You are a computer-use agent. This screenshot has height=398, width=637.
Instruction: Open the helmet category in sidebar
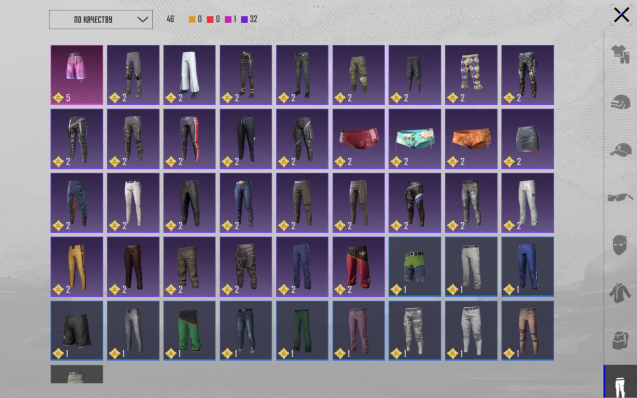(620, 102)
